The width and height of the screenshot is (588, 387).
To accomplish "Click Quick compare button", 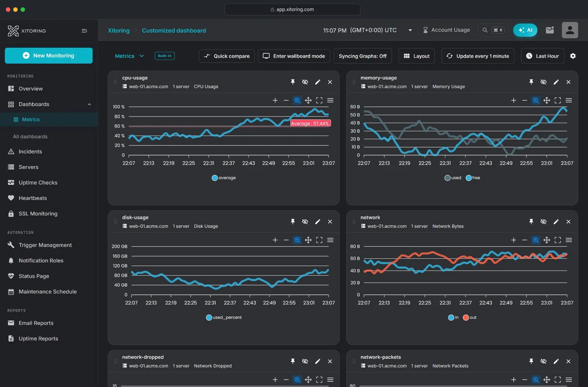I will click(x=227, y=56).
